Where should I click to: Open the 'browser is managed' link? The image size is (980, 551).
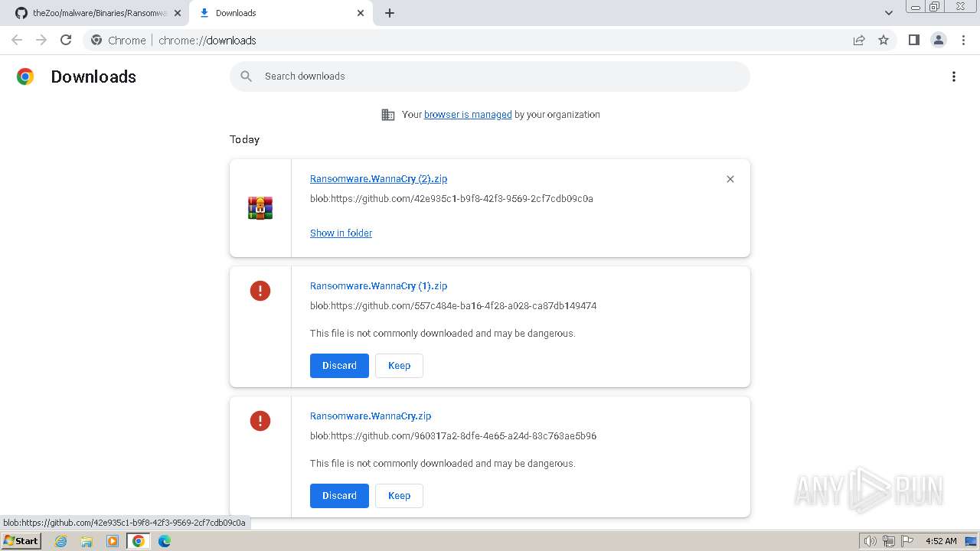pyautogui.click(x=468, y=115)
